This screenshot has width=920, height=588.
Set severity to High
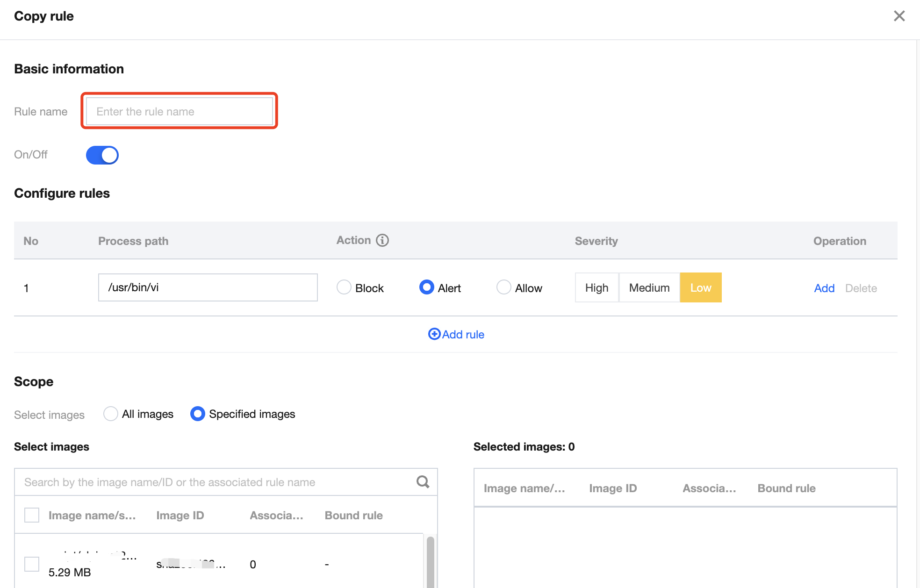click(x=597, y=287)
